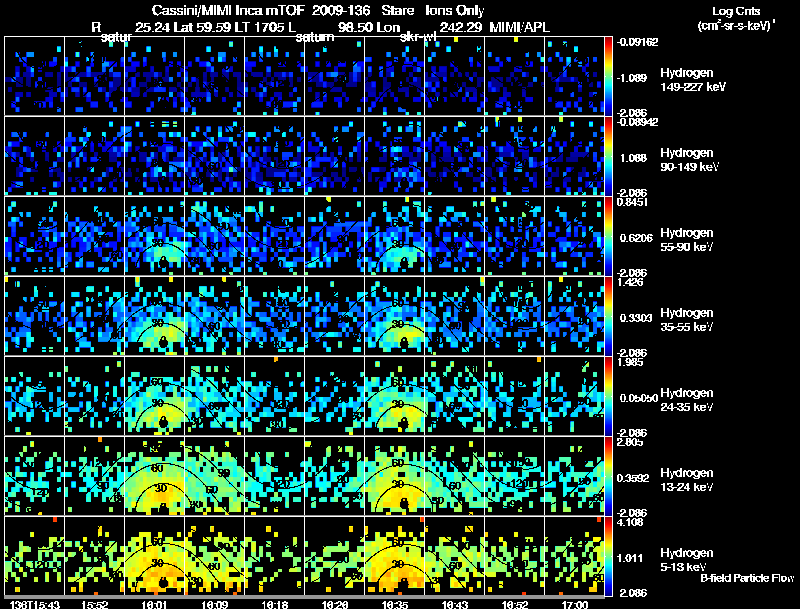The image size is (800, 609).
Task: Click the 16:26 time label
Action: 335,605
